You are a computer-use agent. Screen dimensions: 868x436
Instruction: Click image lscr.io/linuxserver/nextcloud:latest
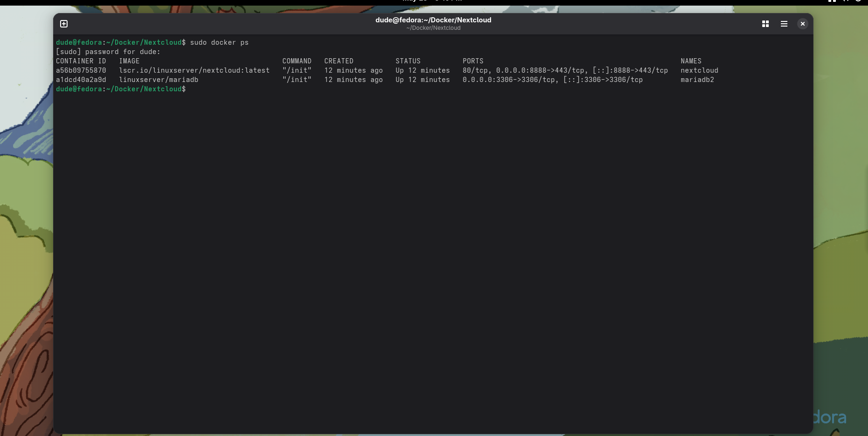194,70
